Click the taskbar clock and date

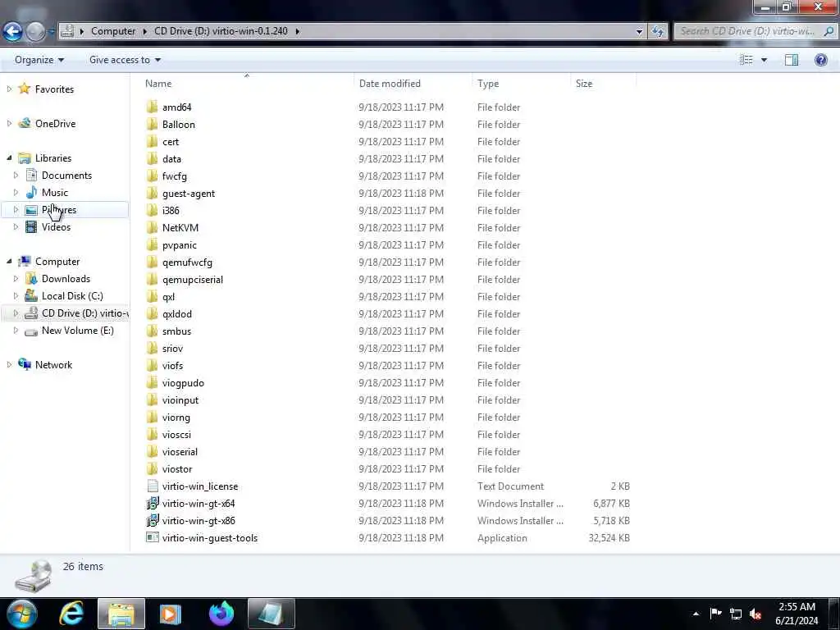click(797, 614)
